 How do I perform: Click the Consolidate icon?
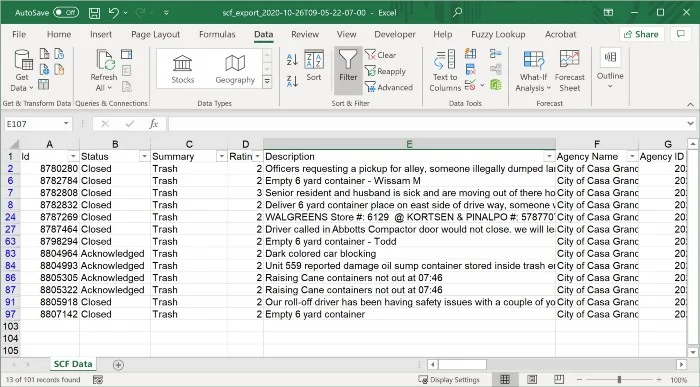496,54
